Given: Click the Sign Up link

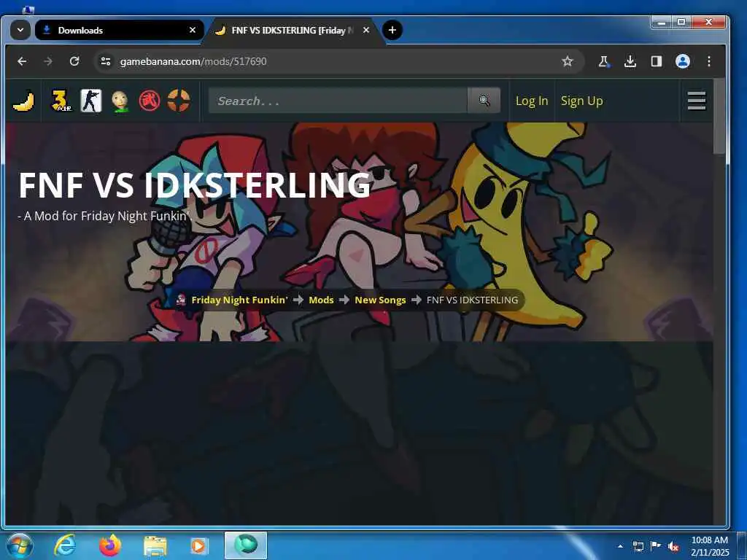Looking at the screenshot, I should click(581, 101).
